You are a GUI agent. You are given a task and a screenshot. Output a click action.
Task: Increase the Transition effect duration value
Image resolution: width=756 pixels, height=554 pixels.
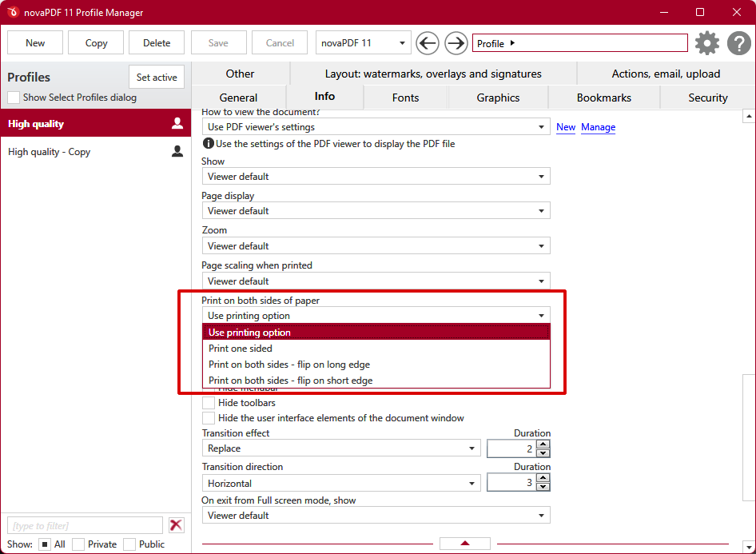543,444
